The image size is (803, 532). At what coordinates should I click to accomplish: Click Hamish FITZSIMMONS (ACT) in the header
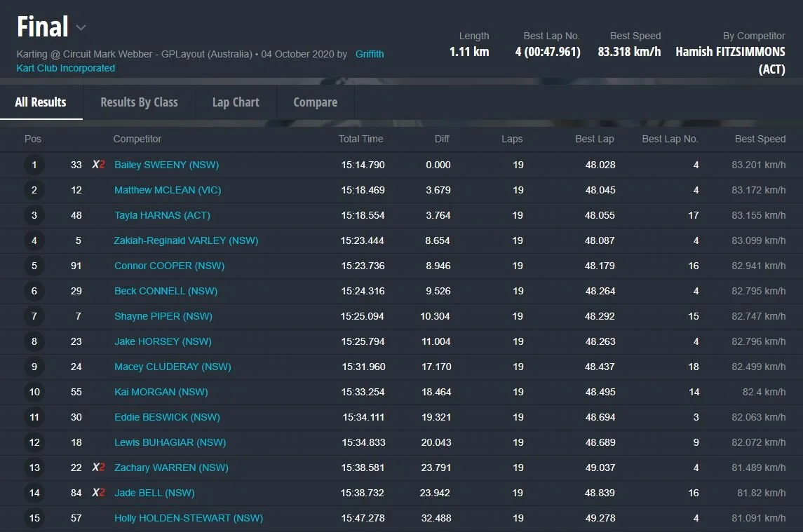(x=730, y=60)
